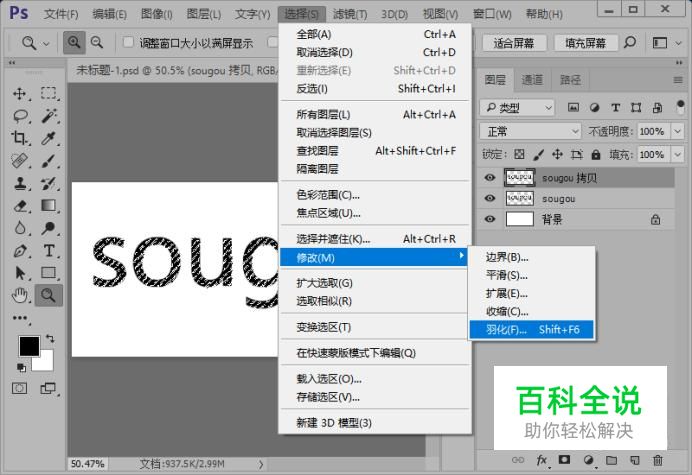
Task: Open the Edit Toolbar three-dots menu
Action: [x=20, y=318]
